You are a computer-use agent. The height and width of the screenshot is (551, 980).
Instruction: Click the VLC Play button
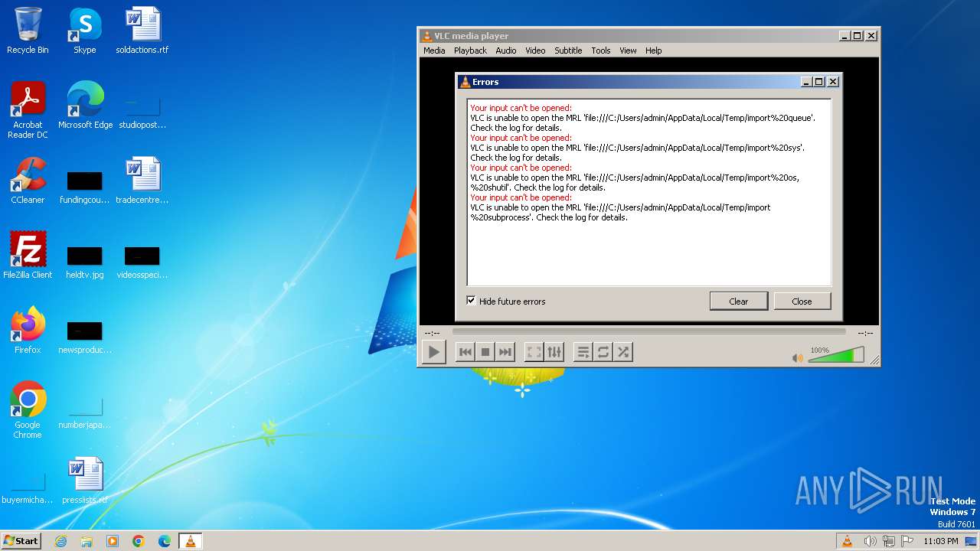point(434,352)
